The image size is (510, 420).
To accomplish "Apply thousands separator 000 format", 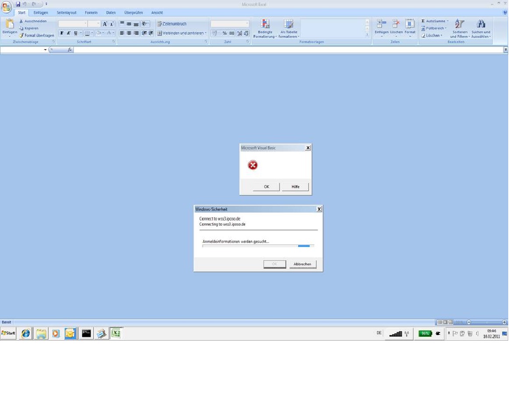I will [232, 33].
